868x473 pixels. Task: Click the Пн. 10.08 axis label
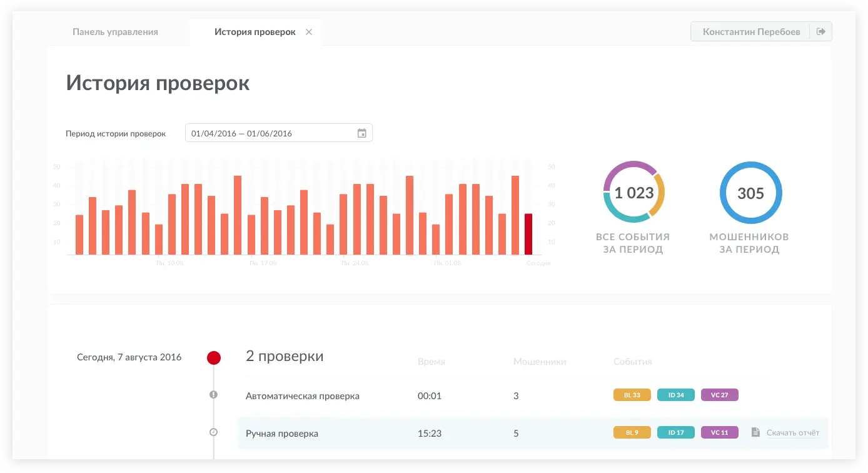(170, 263)
